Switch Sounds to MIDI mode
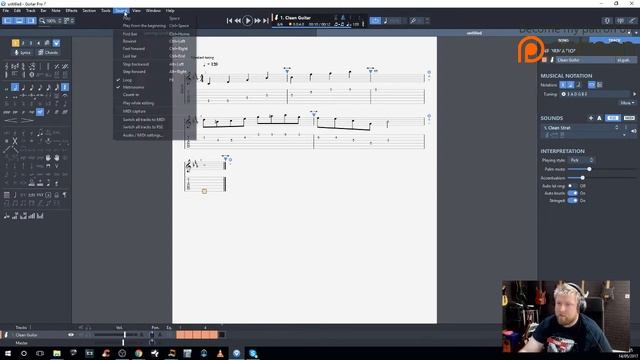 629,118
